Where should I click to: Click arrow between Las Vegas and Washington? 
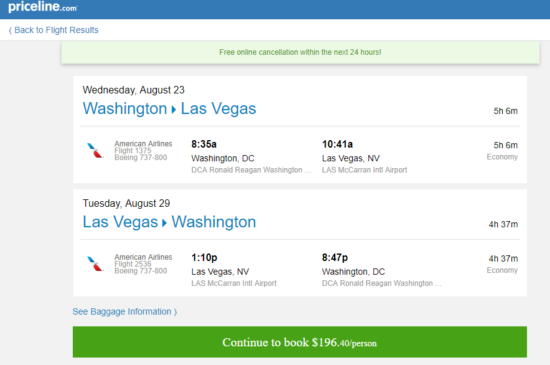(x=164, y=223)
